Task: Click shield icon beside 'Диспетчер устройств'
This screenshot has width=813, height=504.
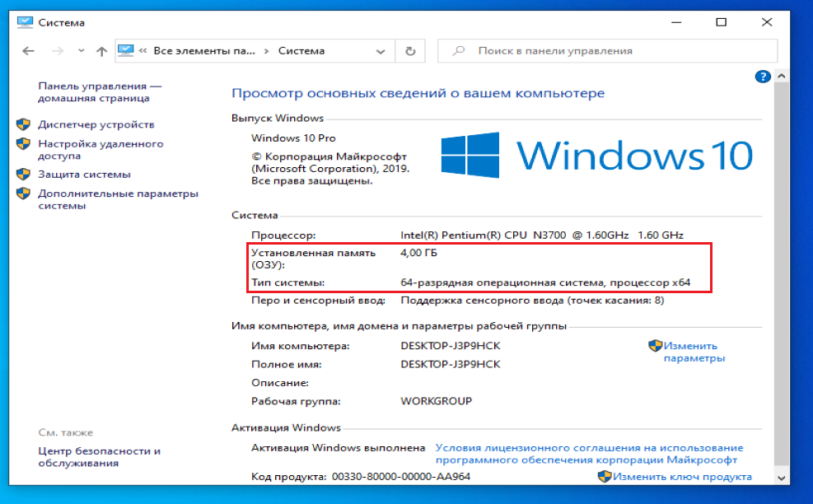Action: (23, 124)
